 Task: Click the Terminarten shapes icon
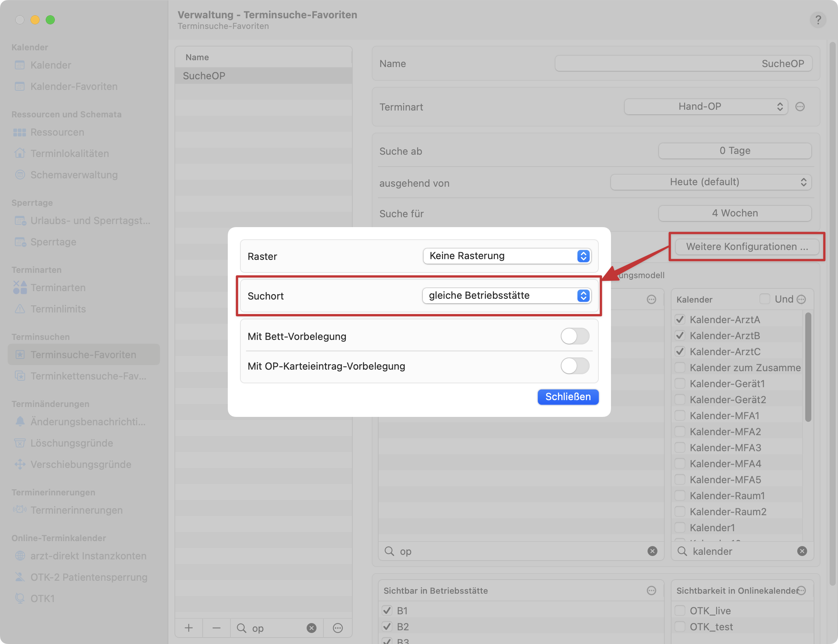pyautogui.click(x=19, y=287)
